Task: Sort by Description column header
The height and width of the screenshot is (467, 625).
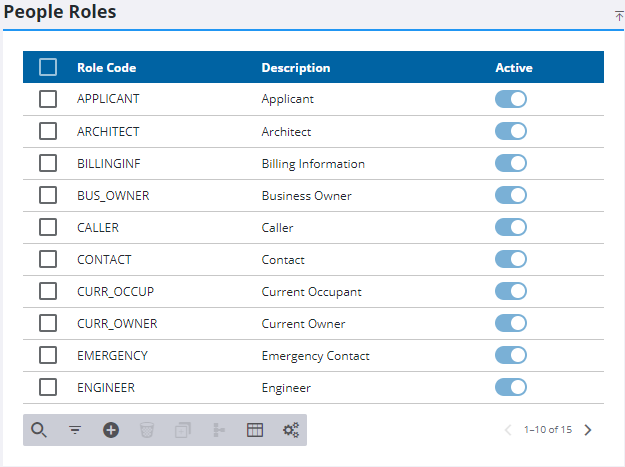Action: click(x=295, y=68)
